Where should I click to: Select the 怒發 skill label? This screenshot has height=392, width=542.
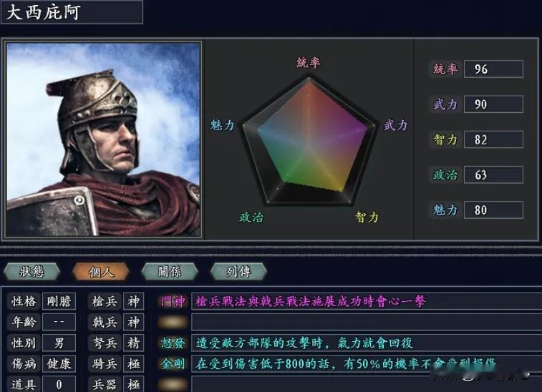pos(173,343)
